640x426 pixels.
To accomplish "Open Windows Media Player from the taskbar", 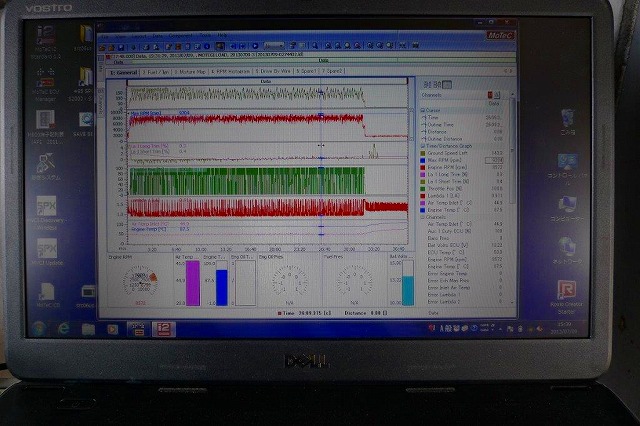I will (x=113, y=329).
